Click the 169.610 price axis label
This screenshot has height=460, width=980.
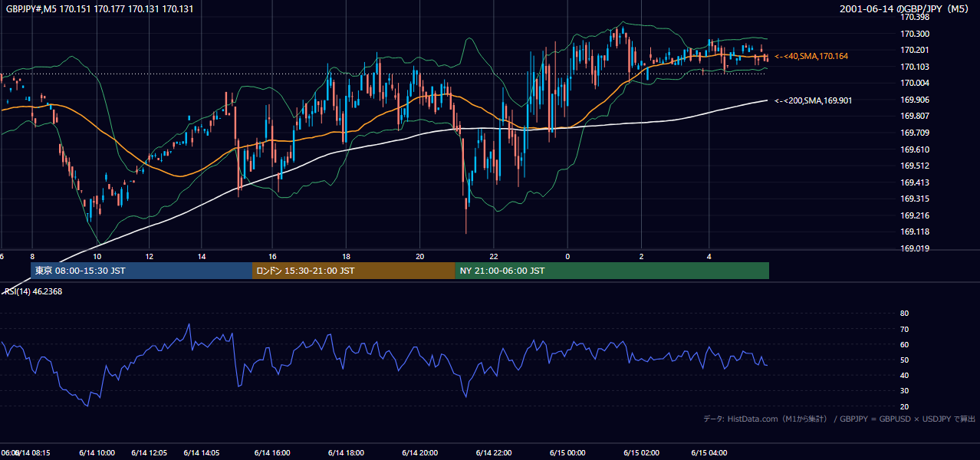[x=914, y=149]
